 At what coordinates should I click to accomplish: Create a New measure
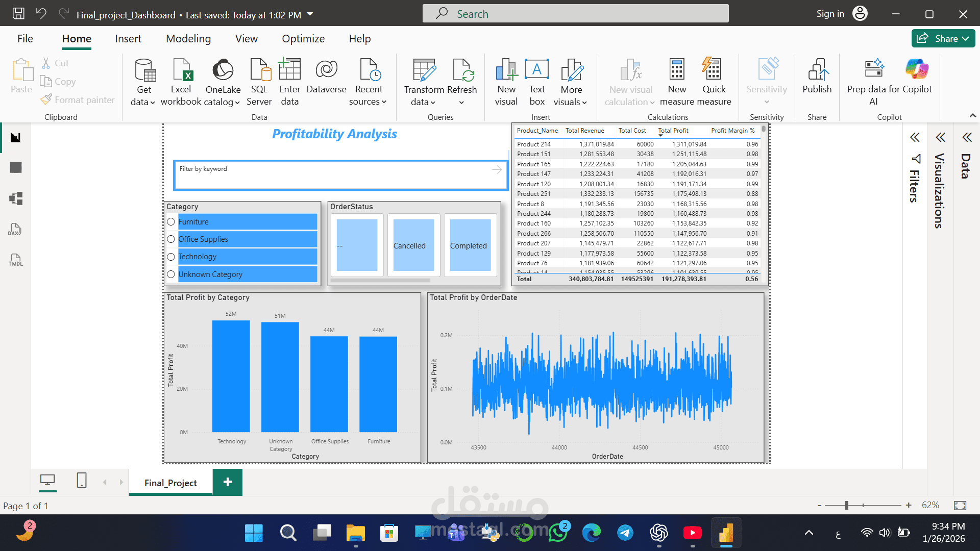(677, 82)
